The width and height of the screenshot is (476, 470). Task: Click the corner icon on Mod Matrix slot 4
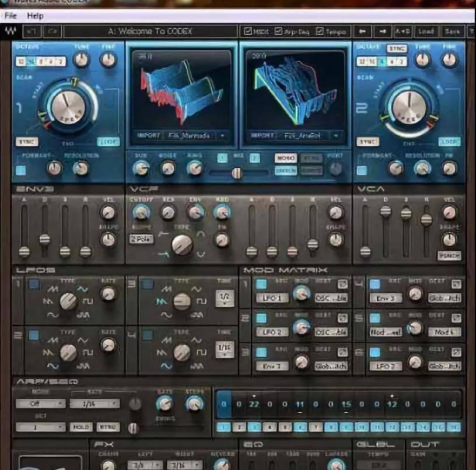click(456, 285)
